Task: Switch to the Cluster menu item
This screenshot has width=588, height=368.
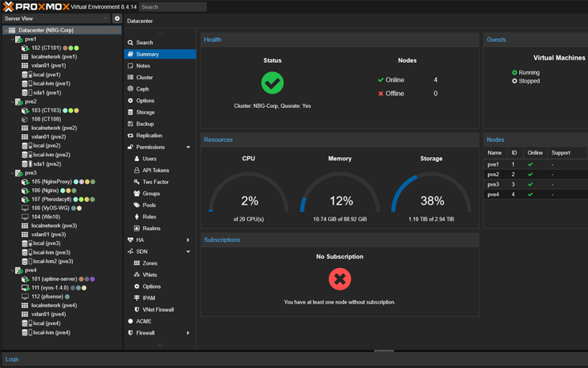Action: [144, 78]
